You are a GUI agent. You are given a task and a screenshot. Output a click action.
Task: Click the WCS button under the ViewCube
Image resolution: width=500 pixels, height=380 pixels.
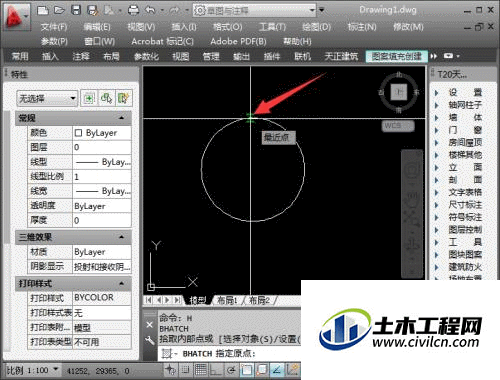[x=398, y=126]
